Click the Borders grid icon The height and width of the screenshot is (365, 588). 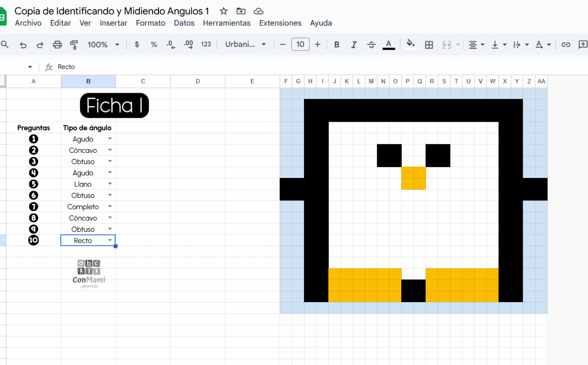tap(429, 45)
